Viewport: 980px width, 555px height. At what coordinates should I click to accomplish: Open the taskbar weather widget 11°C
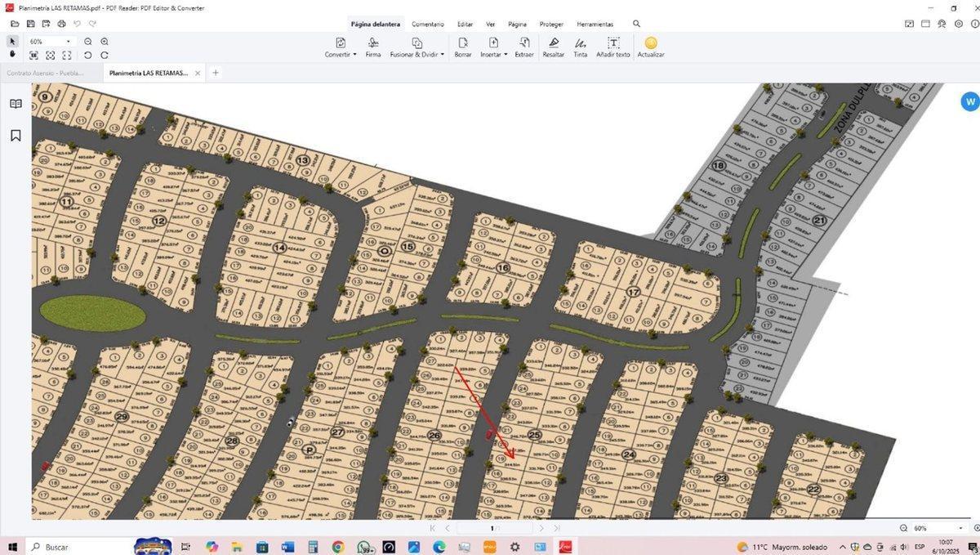pyautogui.click(x=782, y=547)
